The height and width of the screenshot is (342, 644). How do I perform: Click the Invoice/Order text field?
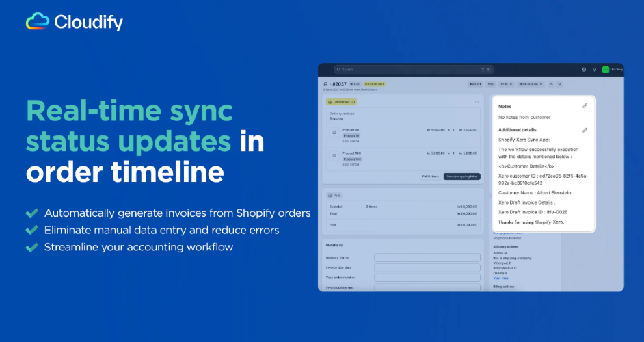coord(427,287)
